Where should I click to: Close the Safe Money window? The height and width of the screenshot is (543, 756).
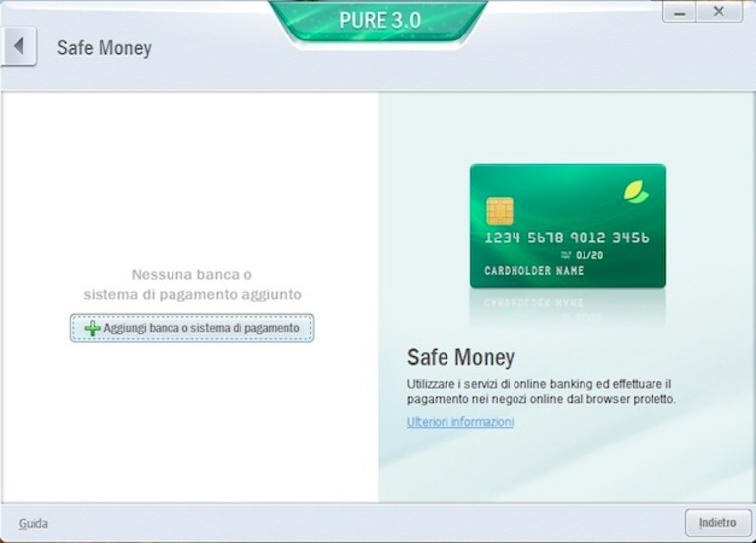pyautogui.click(x=719, y=12)
